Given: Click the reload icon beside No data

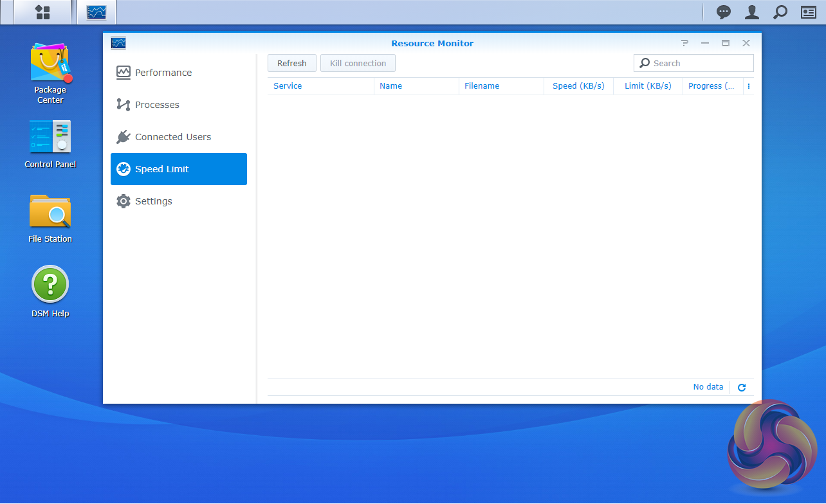Looking at the screenshot, I should [742, 388].
